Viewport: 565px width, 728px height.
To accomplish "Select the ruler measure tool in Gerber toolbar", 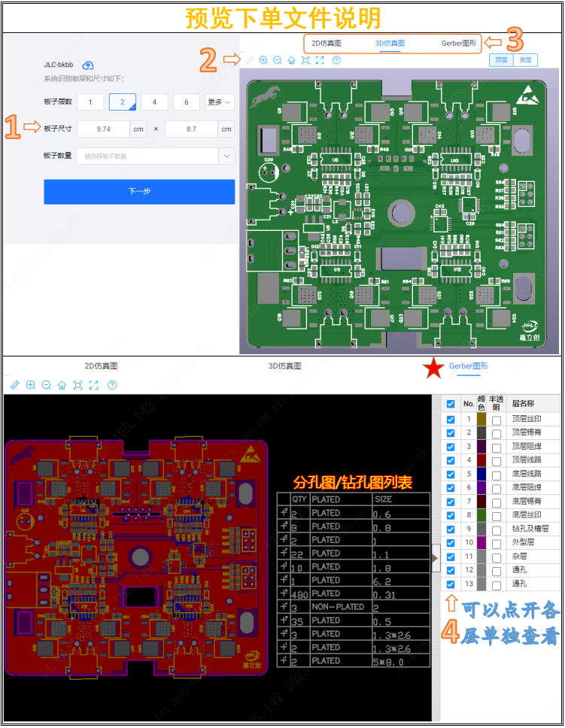I will point(15,385).
